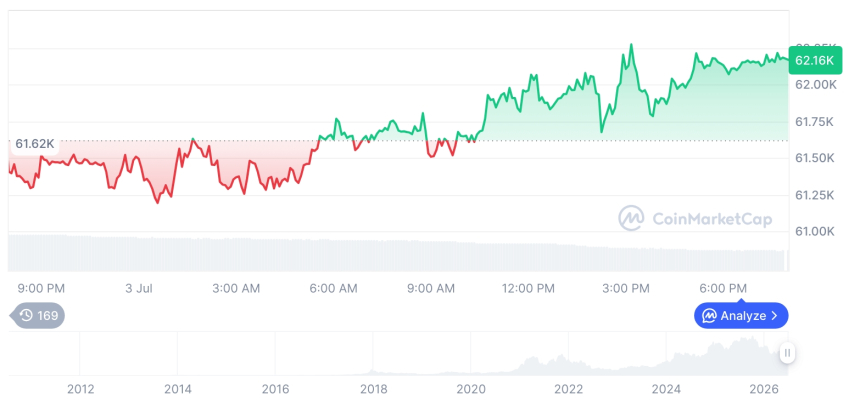Click the CoinMarketCap watermark text
This screenshot has height=401, width=860.
712,219
